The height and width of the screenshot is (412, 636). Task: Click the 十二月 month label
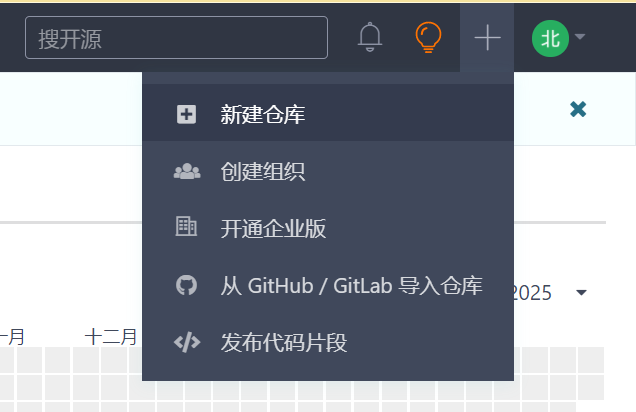111,337
